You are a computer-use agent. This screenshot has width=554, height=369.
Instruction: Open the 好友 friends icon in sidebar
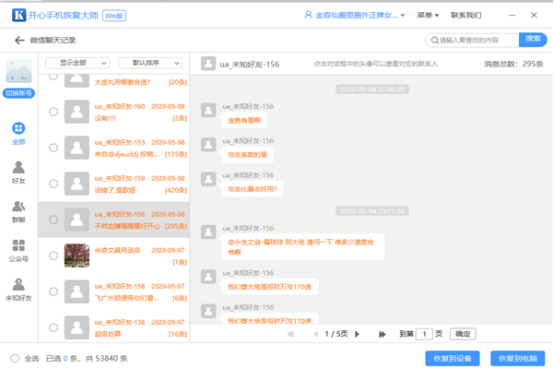[19, 167]
